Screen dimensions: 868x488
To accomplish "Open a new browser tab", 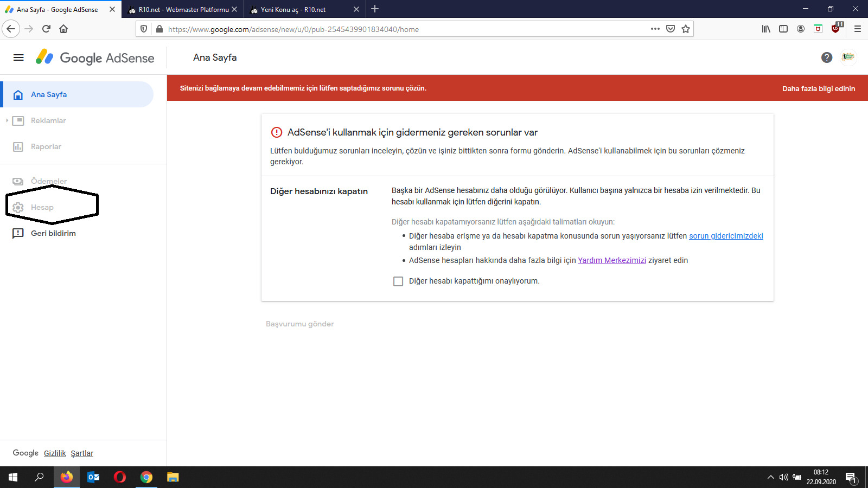I will (375, 9).
